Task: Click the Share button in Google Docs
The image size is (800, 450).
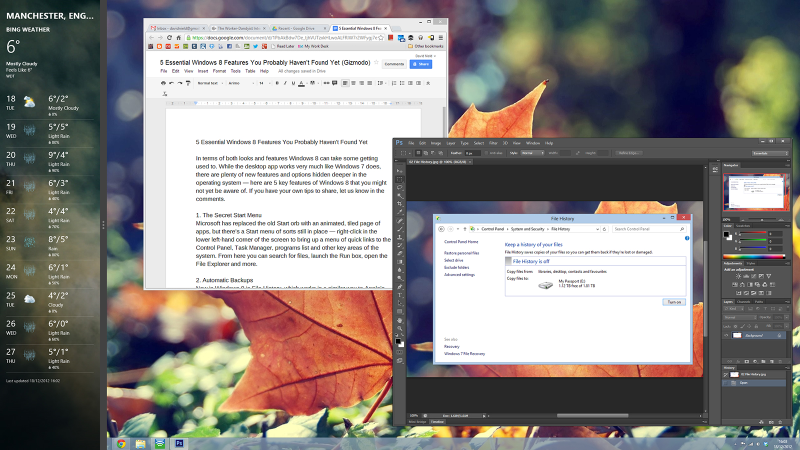Action: tap(421, 64)
